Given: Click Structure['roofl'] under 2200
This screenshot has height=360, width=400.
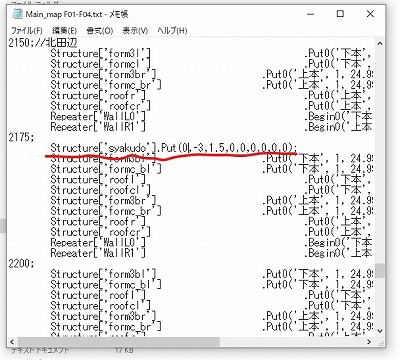Looking at the screenshot, I should coord(98,295).
